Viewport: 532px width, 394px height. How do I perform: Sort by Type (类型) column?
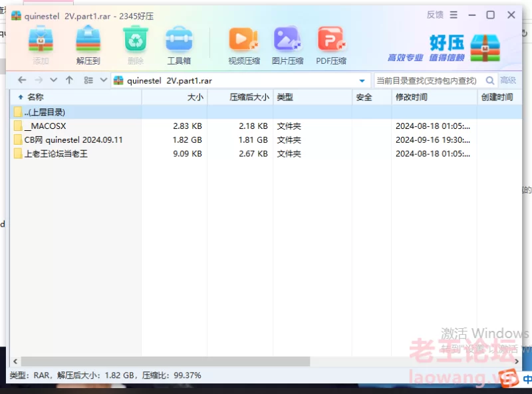click(x=313, y=97)
